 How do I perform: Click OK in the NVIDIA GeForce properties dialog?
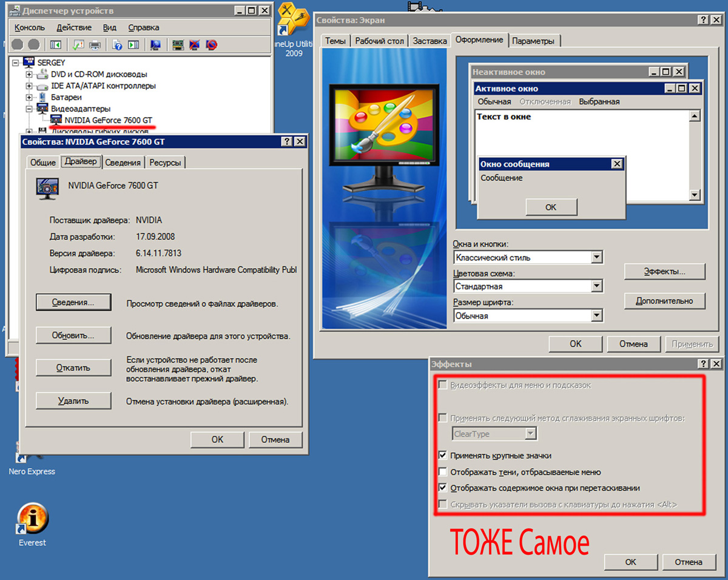(217, 439)
